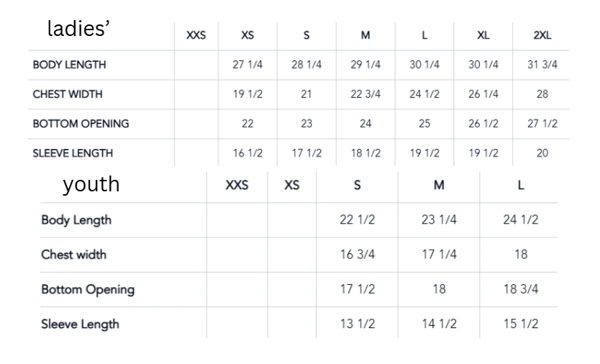Click the youth 18 3/4 bottom opening value

click(x=521, y=289)
